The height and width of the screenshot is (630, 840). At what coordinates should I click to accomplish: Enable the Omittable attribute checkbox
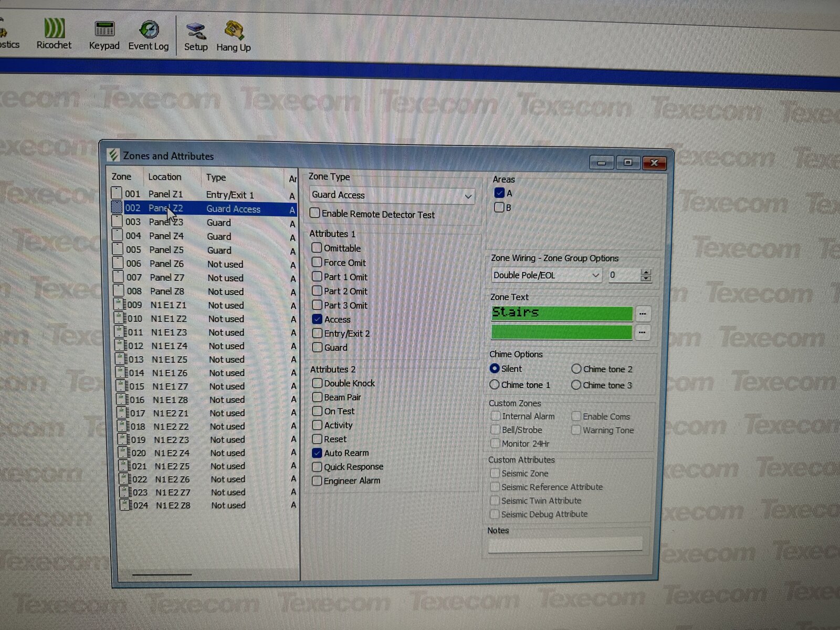[317, 248]
